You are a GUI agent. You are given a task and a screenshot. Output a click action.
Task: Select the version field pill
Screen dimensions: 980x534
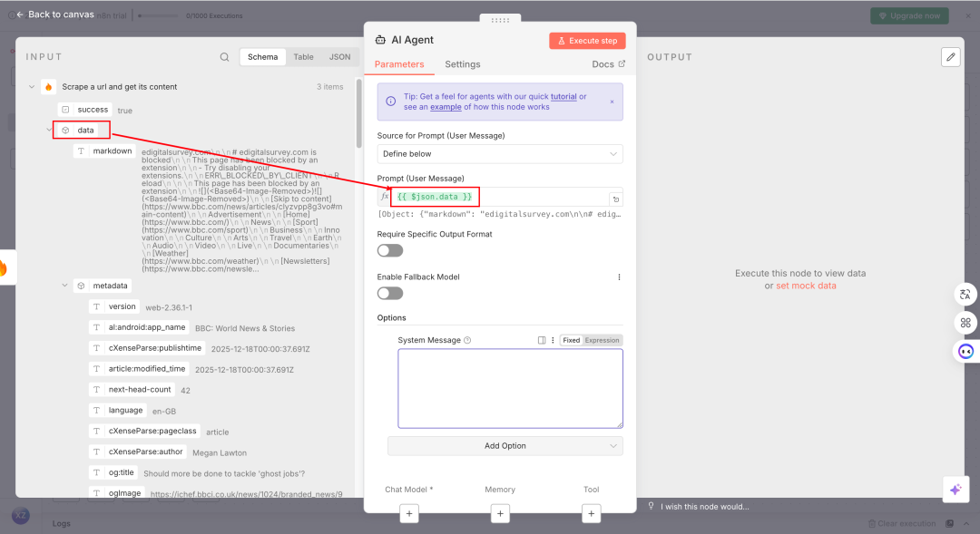point(114,306)
